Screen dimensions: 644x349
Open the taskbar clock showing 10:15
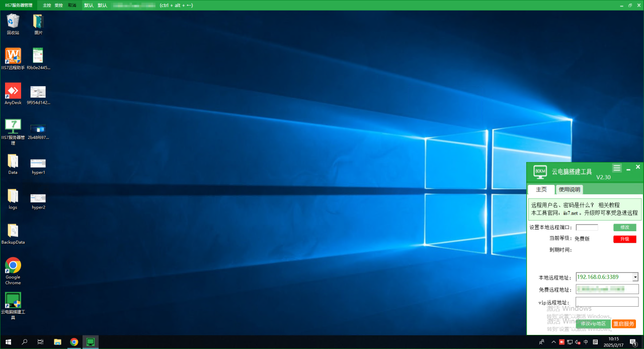[613, 342]
